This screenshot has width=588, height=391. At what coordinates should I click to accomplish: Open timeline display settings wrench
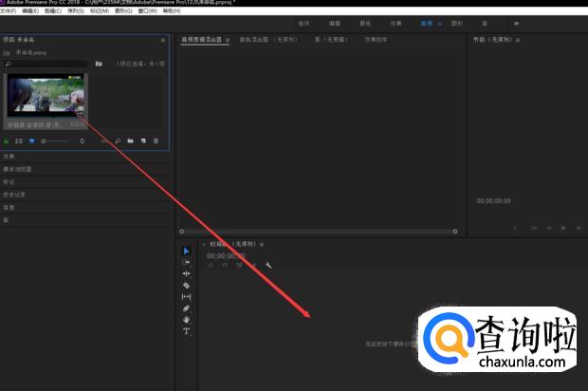(x=268, y=266)
